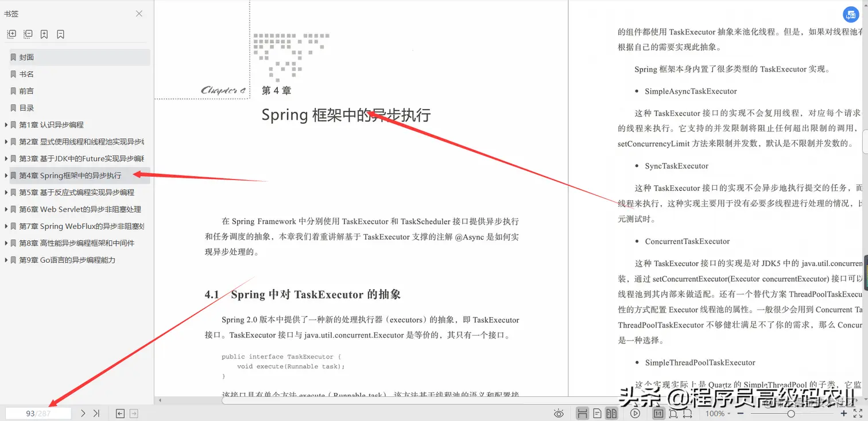Expand the 第9章 bookmark tree arrow
868x421 pixels.
point(6,260)
